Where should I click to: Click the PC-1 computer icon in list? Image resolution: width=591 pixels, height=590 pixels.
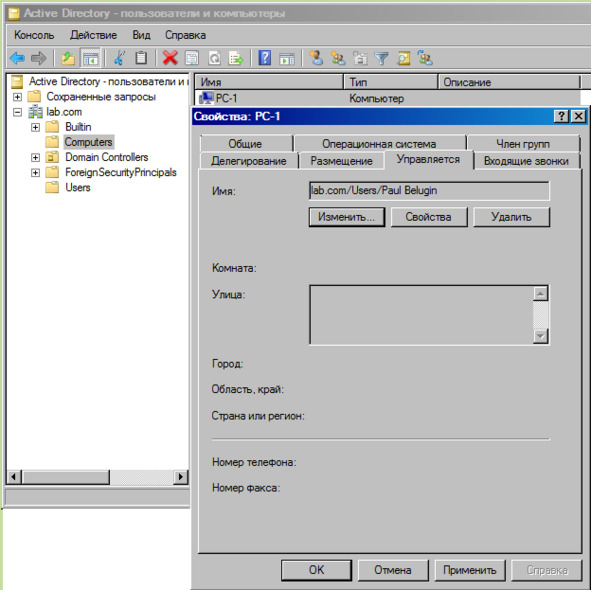coord(206,98)
